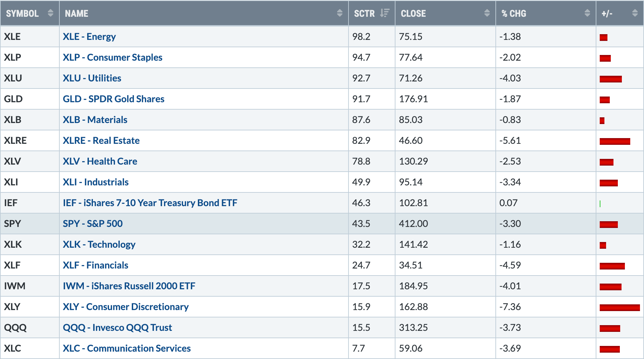This screenshot has width=644, height=359.
Task: Click the percent change -4.59
Action: [510, 265]
